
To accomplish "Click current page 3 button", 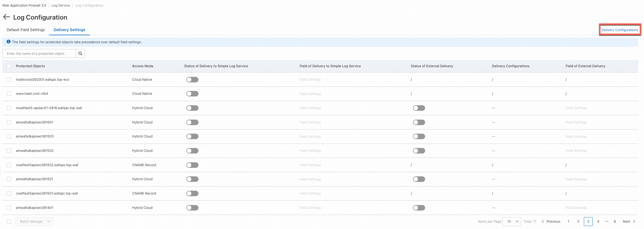I will pos(588,222).
